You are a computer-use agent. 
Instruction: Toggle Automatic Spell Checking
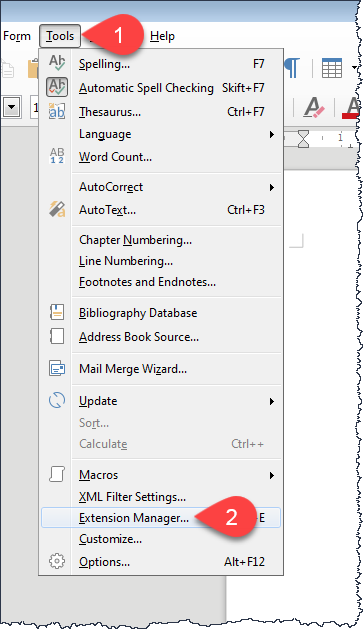point(161,88)
